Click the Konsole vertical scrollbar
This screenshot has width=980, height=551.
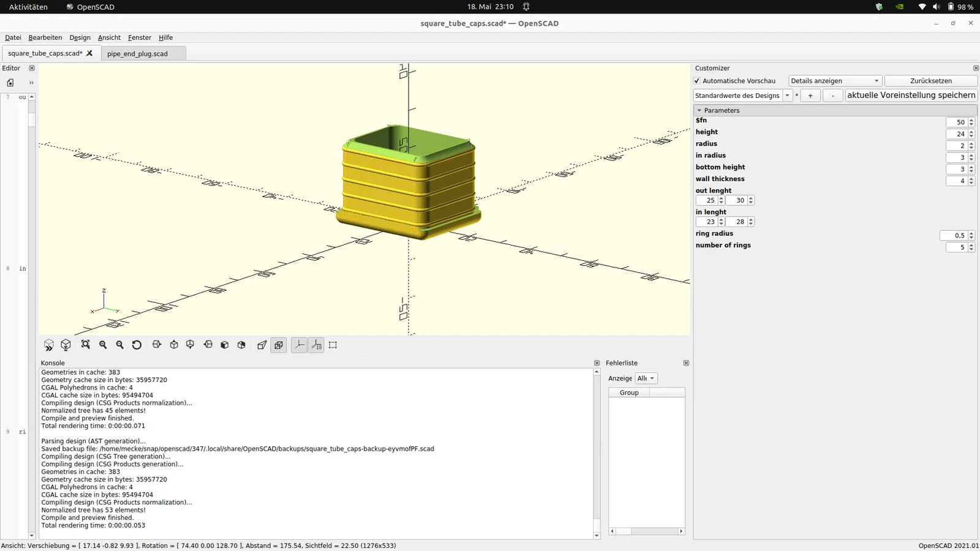pos(597,454)
